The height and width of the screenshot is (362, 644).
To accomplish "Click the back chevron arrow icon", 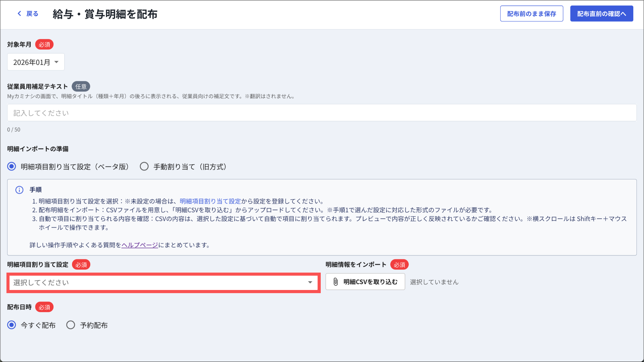I will point(19,14).
